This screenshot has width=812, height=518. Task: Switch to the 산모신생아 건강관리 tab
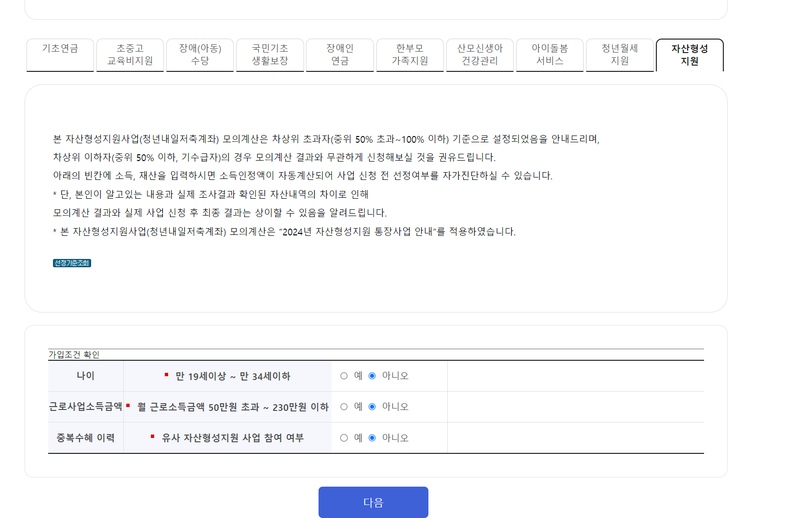pyautogui.click(x=480, y=54)
